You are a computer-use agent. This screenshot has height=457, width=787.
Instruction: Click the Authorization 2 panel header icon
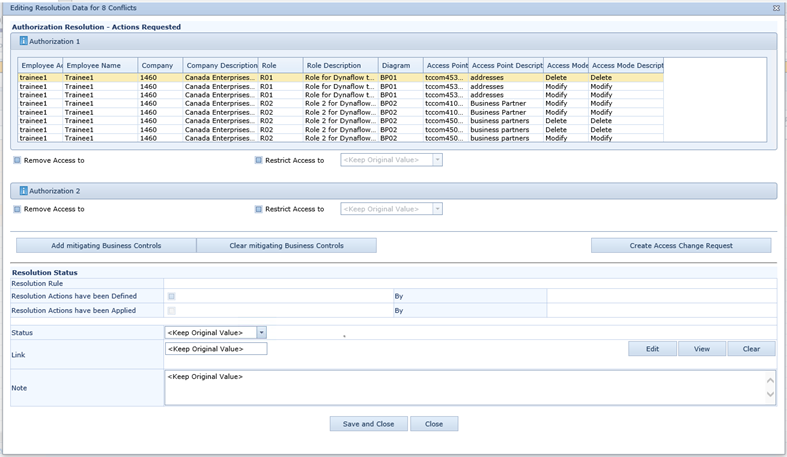24,190
